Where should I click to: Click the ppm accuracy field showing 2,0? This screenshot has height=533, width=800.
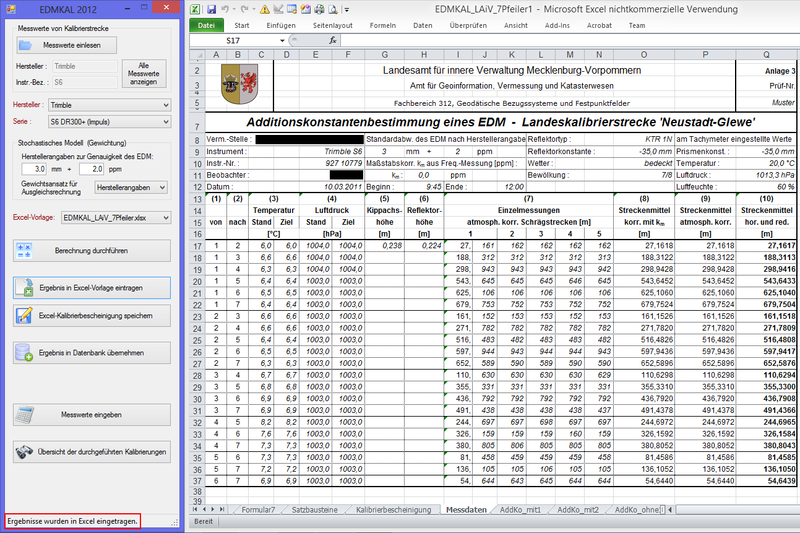point(91,169)
